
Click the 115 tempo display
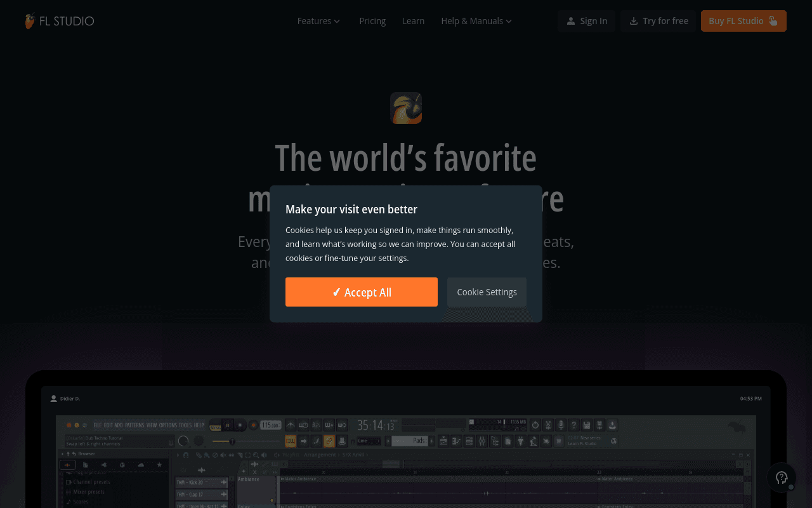[271, 425]
